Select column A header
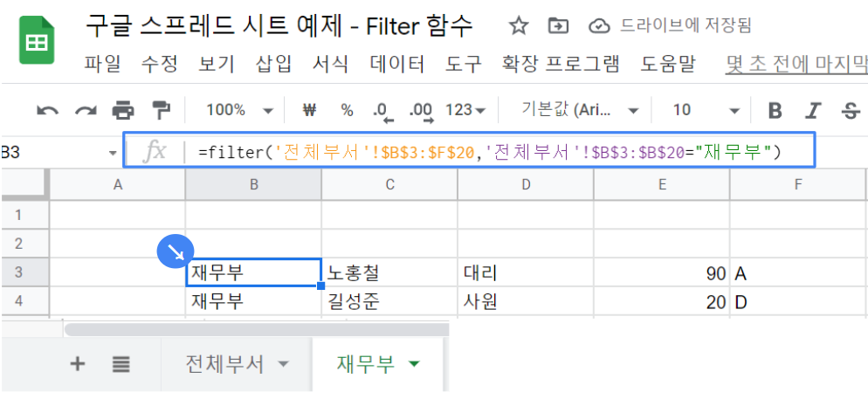Viewport: 868px width, 399px height. [x=117, y=184]
